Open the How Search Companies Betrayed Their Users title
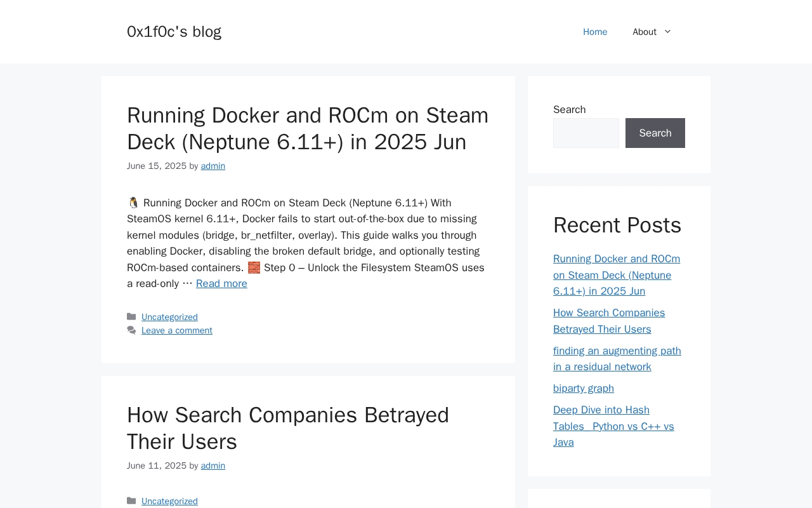This screenshot has width=812, height=508. pyautogui.click(x=288, y=428)
